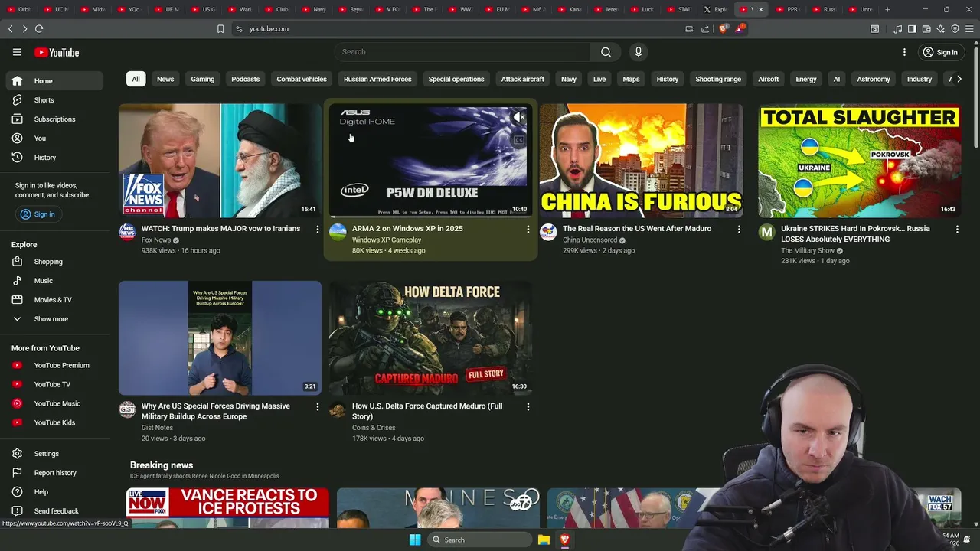The width and height of the screenshot is (980, 551).
Task: Open the Total Slaughter Pokrovsk thumbnail
Action: click(x=859, y=161)
